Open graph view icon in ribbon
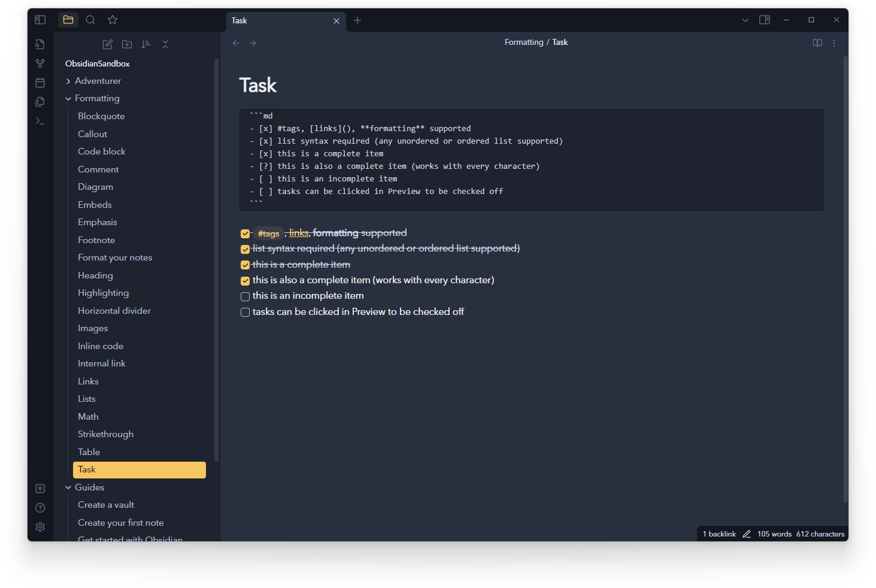The image size is (876, 588). click(x=40, y=63)
